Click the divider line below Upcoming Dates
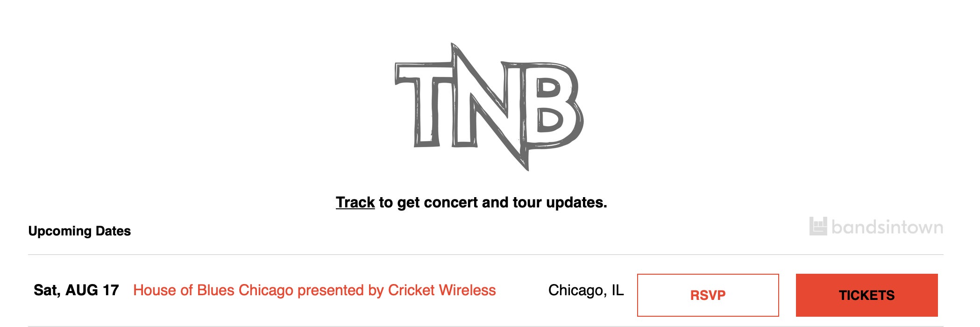The height and width of the screenshot is (327, 980). click(x=486, y=255)
